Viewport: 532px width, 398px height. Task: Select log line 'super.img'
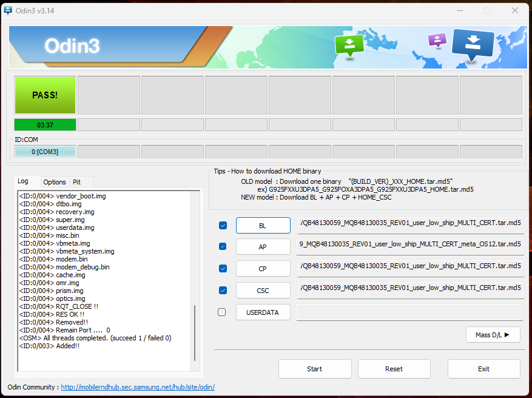click(52, 220)
